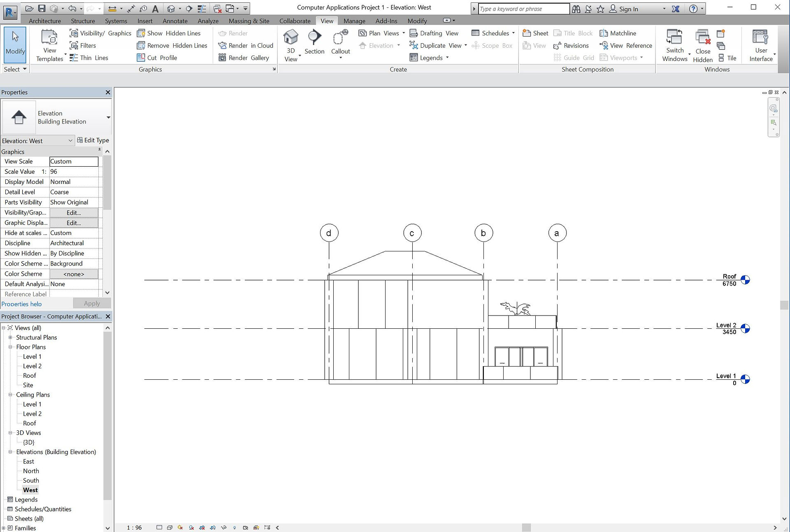The width and height of the screenshot is (790, 532).
Task: Click Remove Hidden Lines tool
Action: click(172, 46)
